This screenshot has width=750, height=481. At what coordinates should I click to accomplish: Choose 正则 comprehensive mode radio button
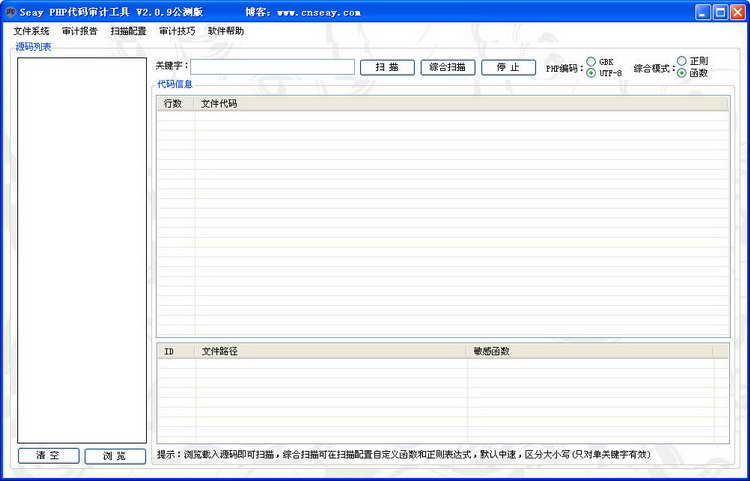[x=682, y=61]
